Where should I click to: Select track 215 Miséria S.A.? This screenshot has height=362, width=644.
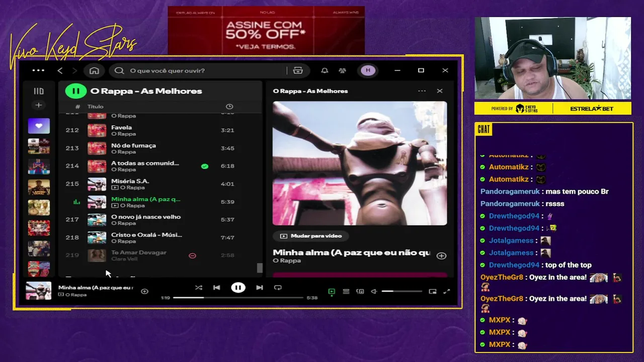click(161, 184)
